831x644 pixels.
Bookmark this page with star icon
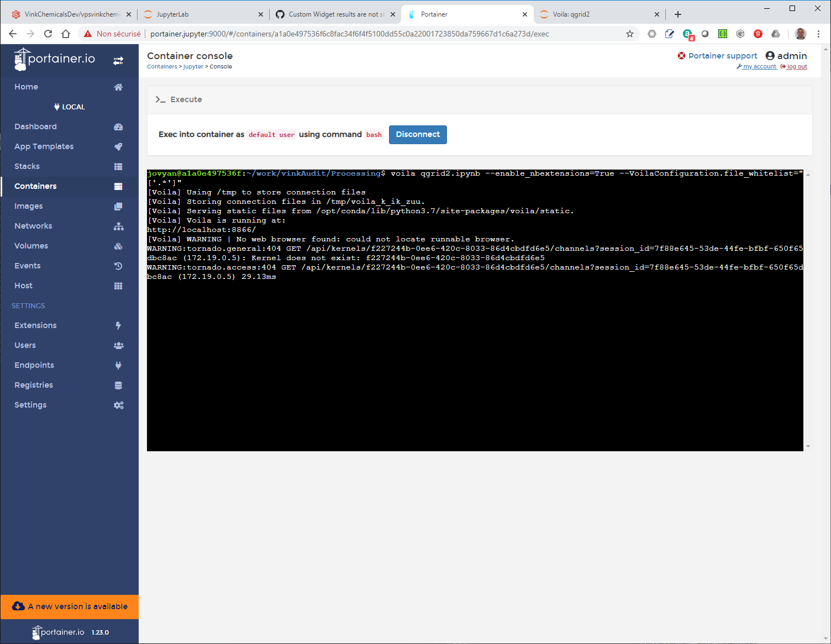pyautogui.click(x=630, y=34)
